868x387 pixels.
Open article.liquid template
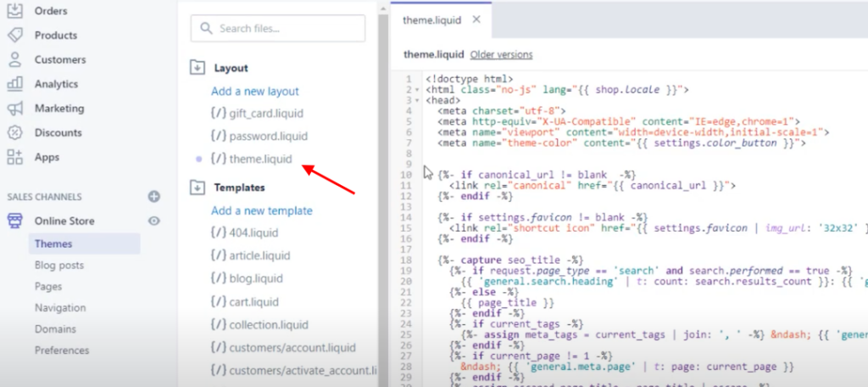point(259,255)
